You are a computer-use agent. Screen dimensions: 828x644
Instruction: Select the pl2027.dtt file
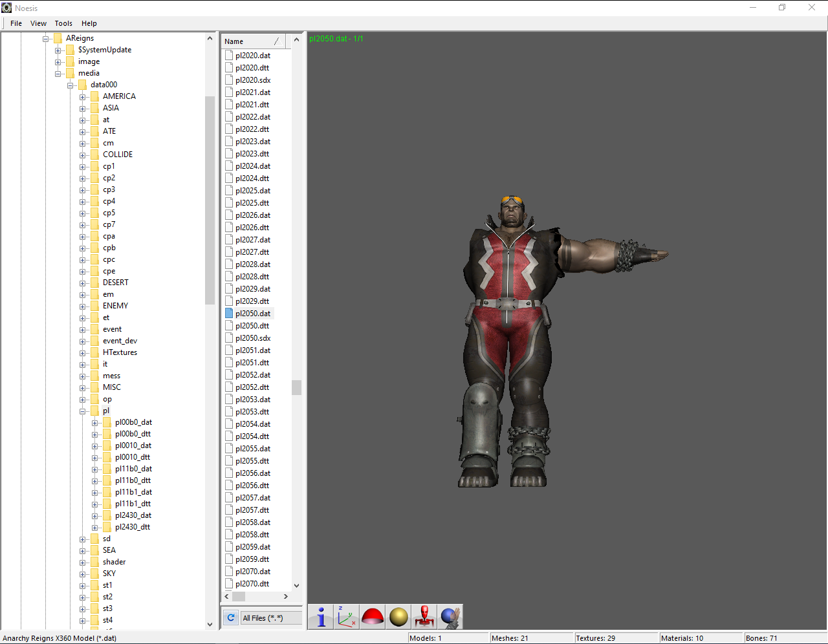pos(252,252)
